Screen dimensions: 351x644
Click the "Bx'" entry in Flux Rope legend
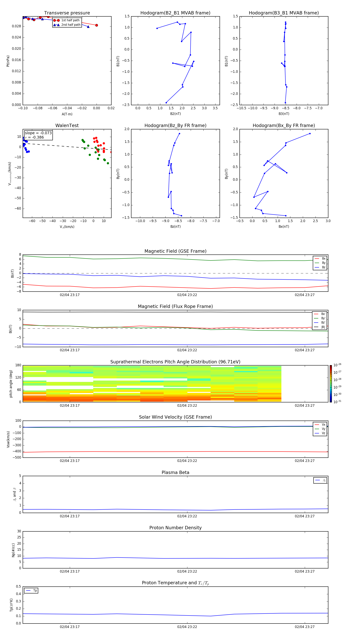[x=320, y=314]
